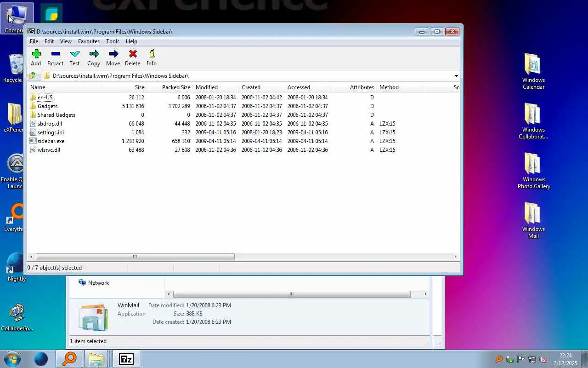Open the Favorites menu
Image resolution: width=588 pixels, height=368 pixels.
click(89, 41)
